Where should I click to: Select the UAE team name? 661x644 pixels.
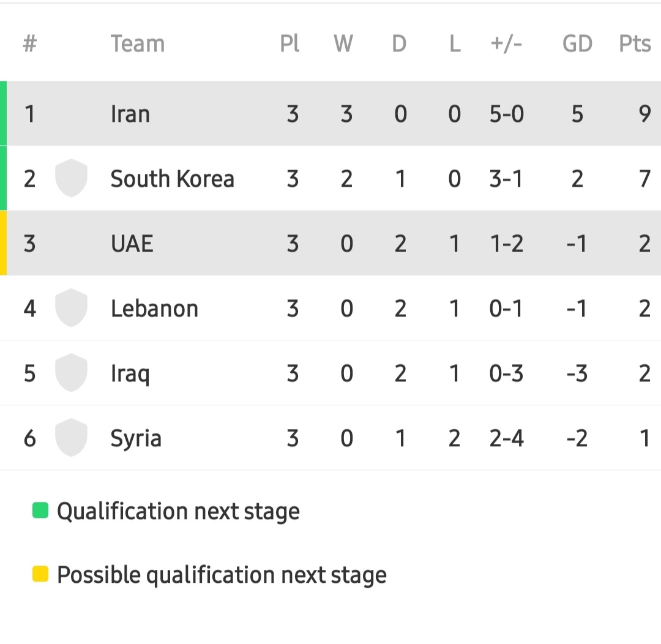[132, 244]
